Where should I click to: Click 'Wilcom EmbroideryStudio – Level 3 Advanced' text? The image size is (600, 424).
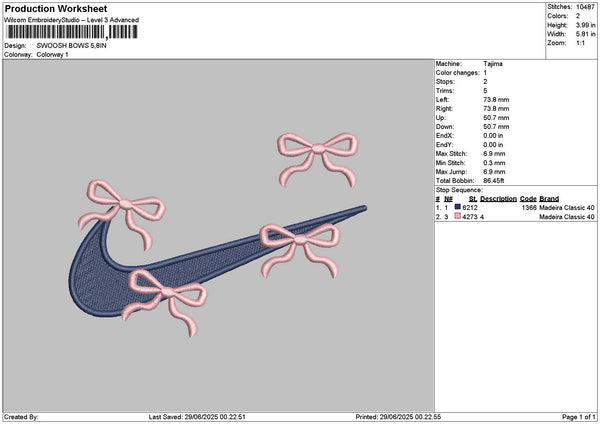pos(71,20)
